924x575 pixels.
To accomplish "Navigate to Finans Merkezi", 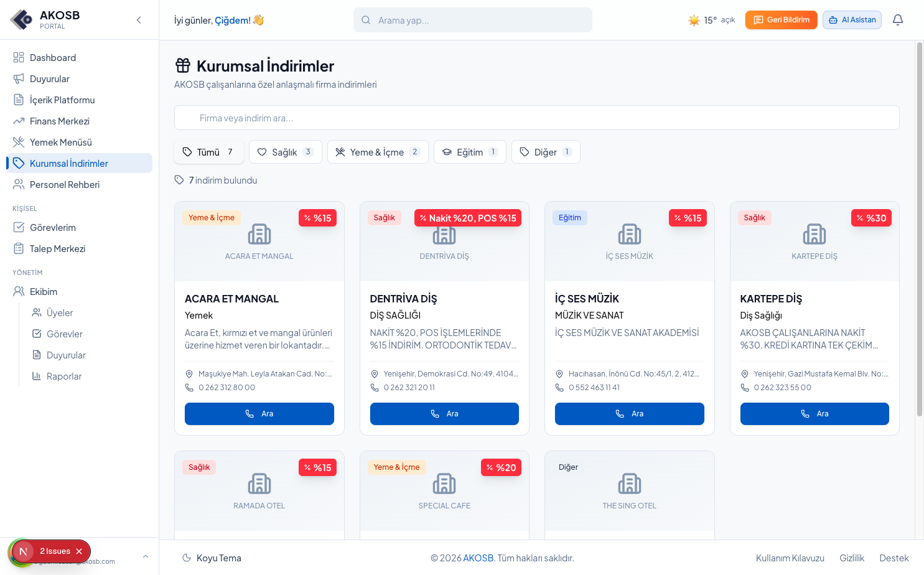I will 79,121.
